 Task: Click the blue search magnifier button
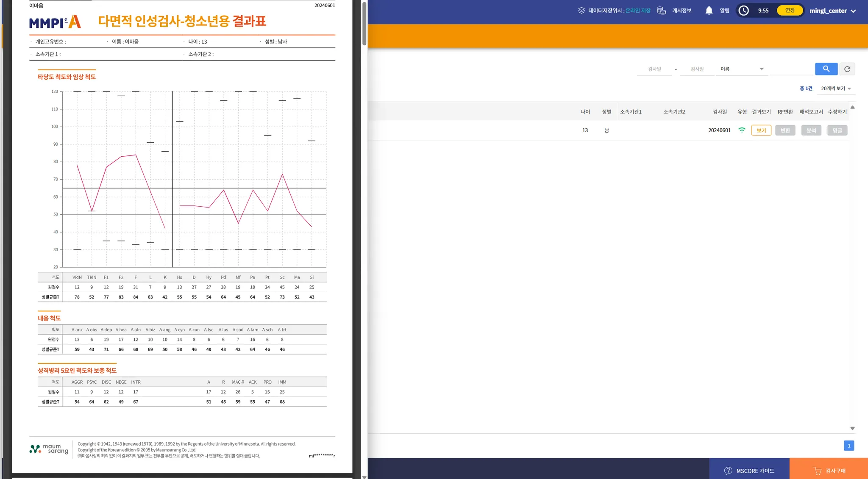826,69
